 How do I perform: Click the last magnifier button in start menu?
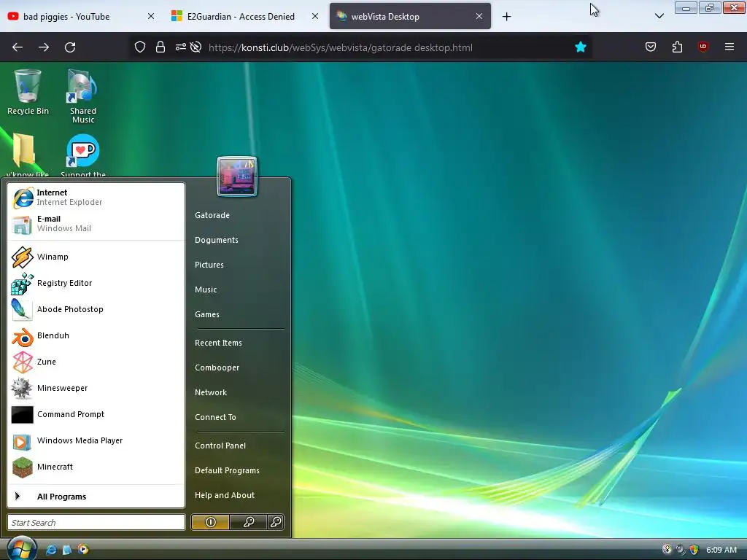pyautogui.click(x=276, y=522)
